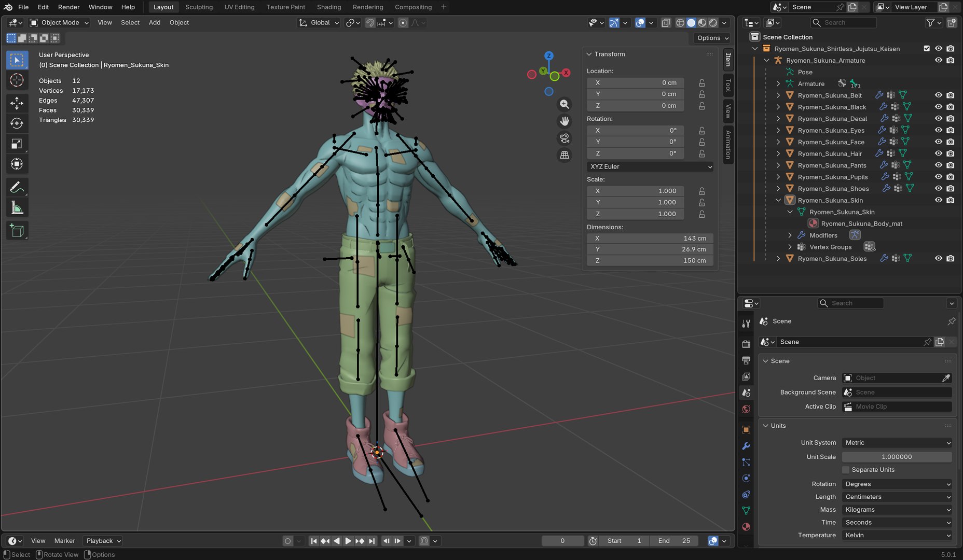Open the Material properties tab

(x=746, y=527)
